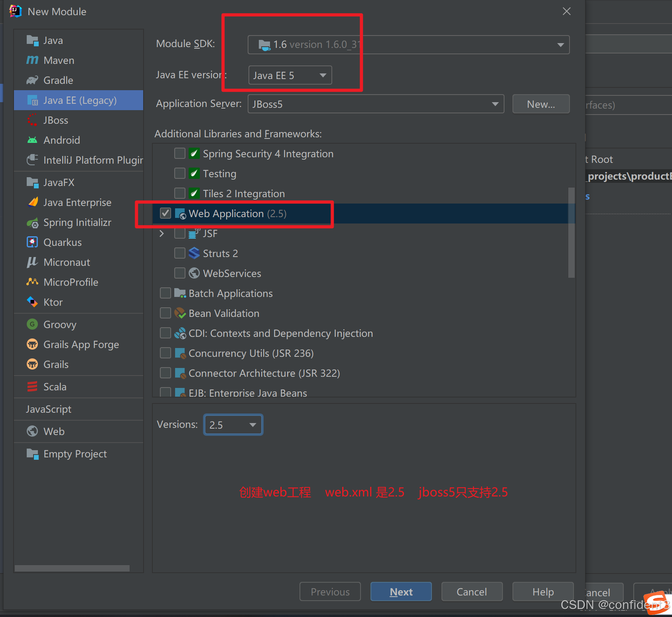The height and width of the screenshot is (617, 672).
Task: Click the module type list horizontal scrollbar
Action: click(72, 568)
